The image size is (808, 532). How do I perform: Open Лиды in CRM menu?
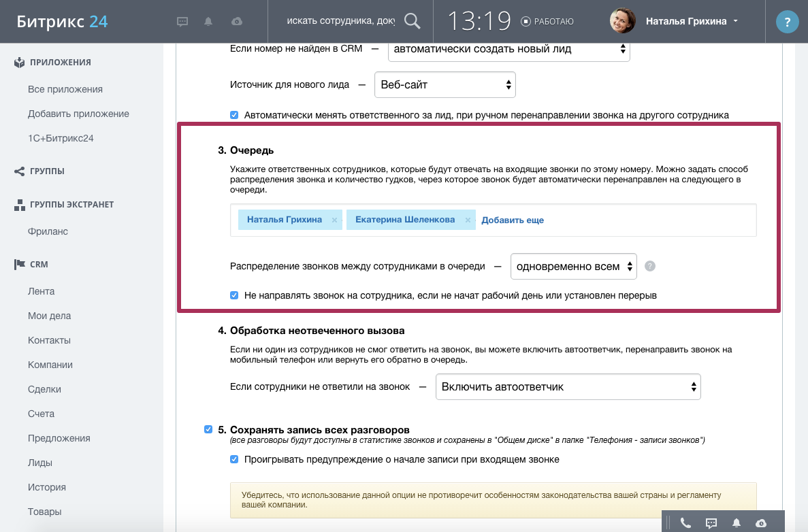point(39,463)
